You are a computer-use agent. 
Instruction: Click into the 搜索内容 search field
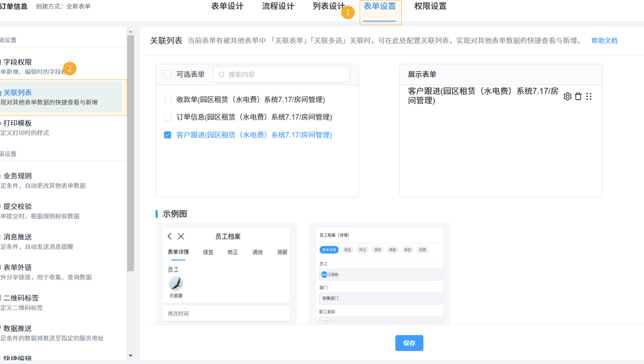(281, 74)
